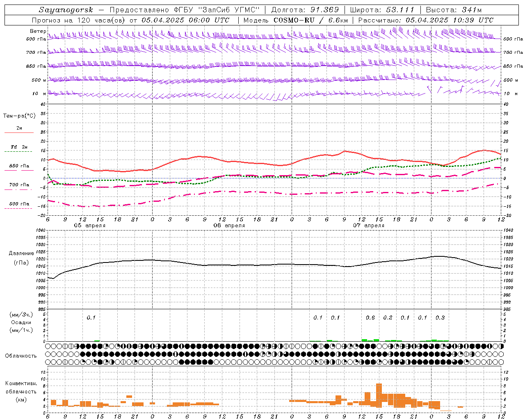Image resolution: width=525 pixels, height=420 pixels.
Task: Click the solid red 2м legend line
Action: [19, 133]
